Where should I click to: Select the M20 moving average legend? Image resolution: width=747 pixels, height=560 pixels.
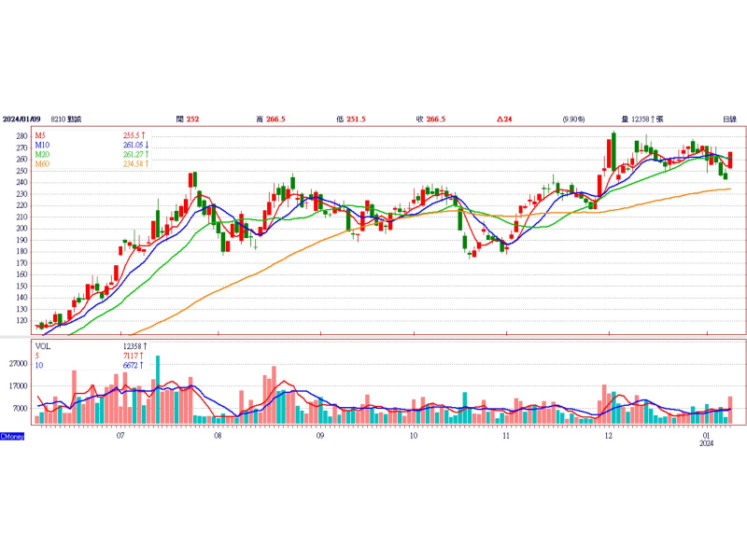click(x=43, y=155)
